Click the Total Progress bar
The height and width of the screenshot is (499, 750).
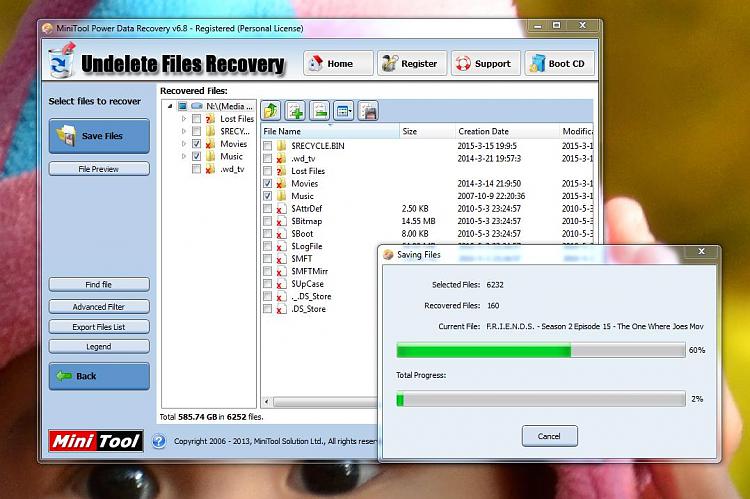540,399
